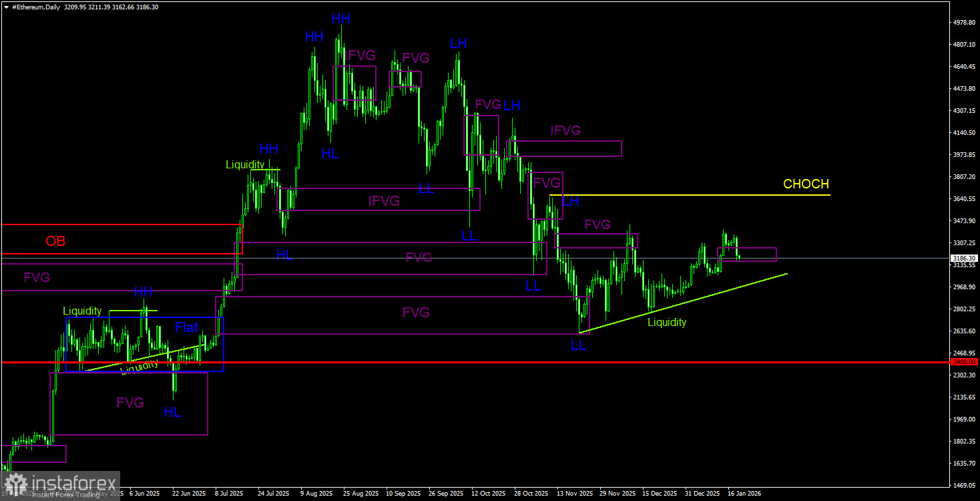Viewport: 980px width, 501px height.
Task: Click the 4140.50 price axis value
Action: 964,132
